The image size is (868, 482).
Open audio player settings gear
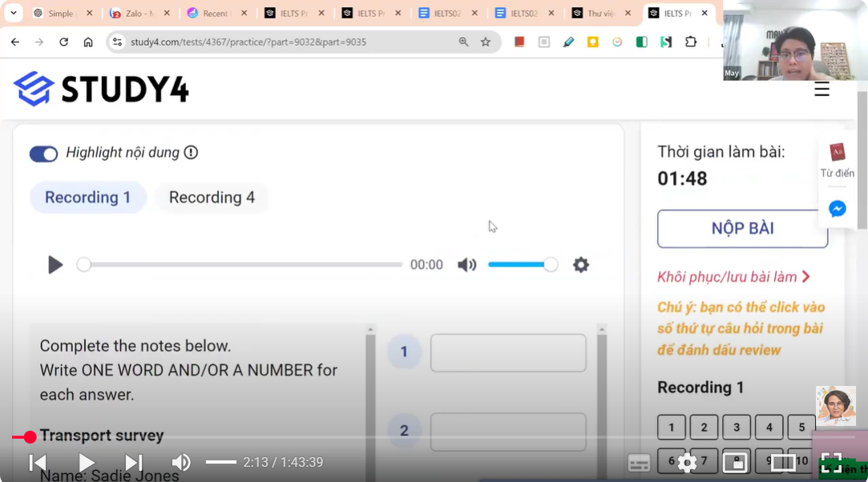[581, 265]
